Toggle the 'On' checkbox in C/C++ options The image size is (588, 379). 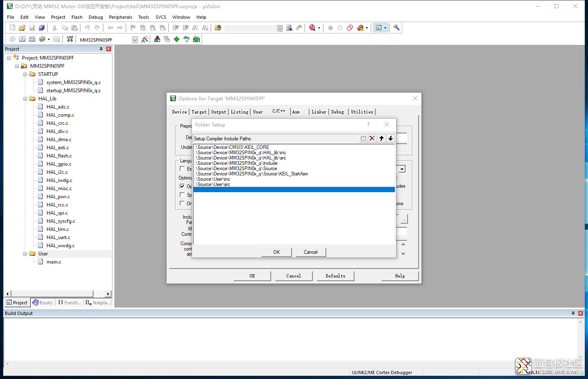click(x=183, y=203)
